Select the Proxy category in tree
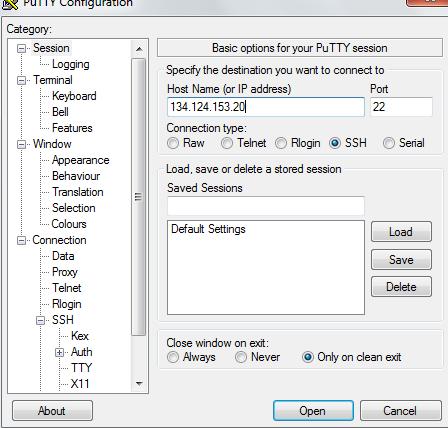The height and width of the screenshot is (428, 448). click(x=65, y=272)
